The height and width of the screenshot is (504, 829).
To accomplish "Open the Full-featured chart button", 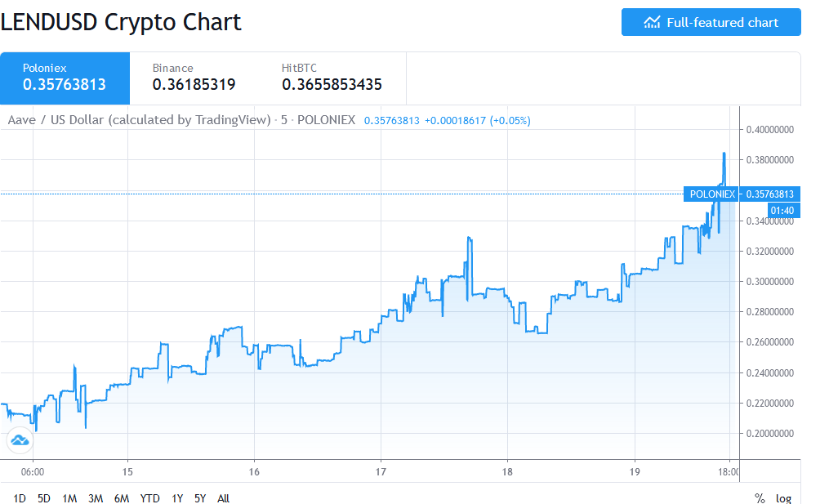I will coord(711,22).
